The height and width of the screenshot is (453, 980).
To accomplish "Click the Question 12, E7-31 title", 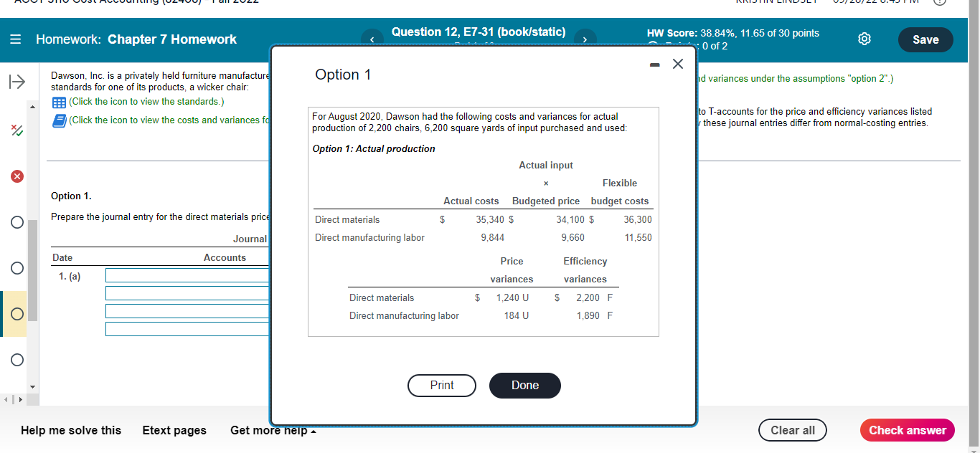I will (x=479, y=32).
